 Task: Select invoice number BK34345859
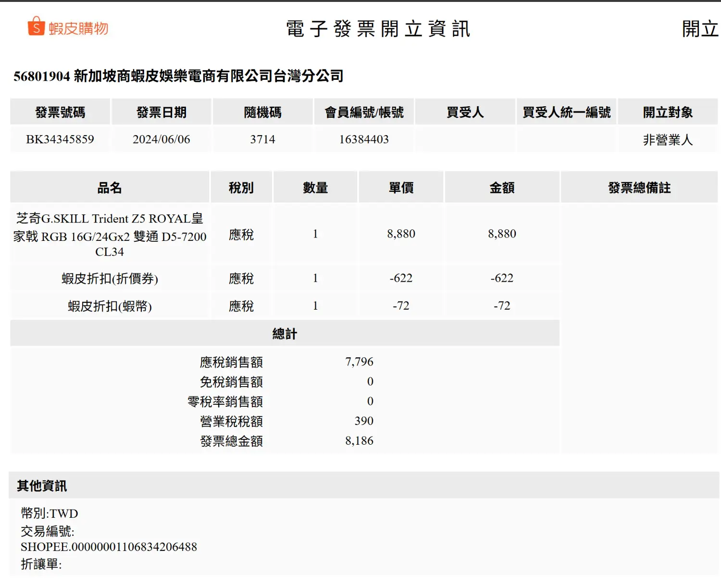pyautogui.click(x=60, y=139)
